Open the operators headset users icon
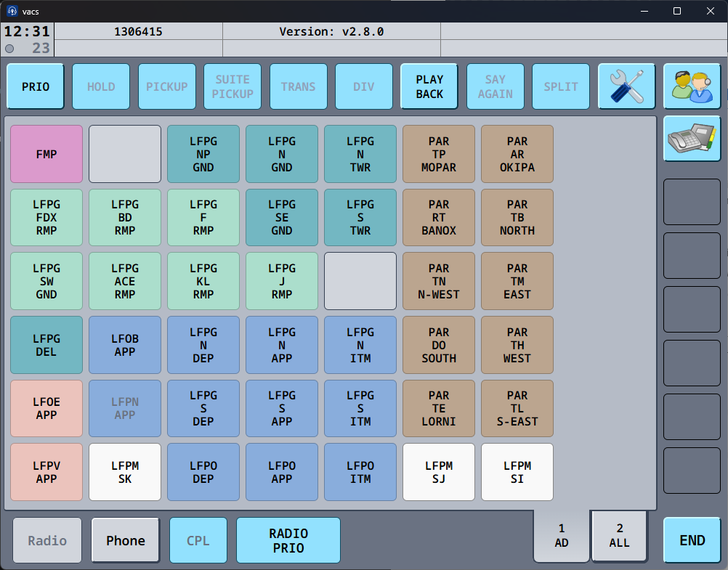This screenshot has width=728, height=570. [692, 86]
